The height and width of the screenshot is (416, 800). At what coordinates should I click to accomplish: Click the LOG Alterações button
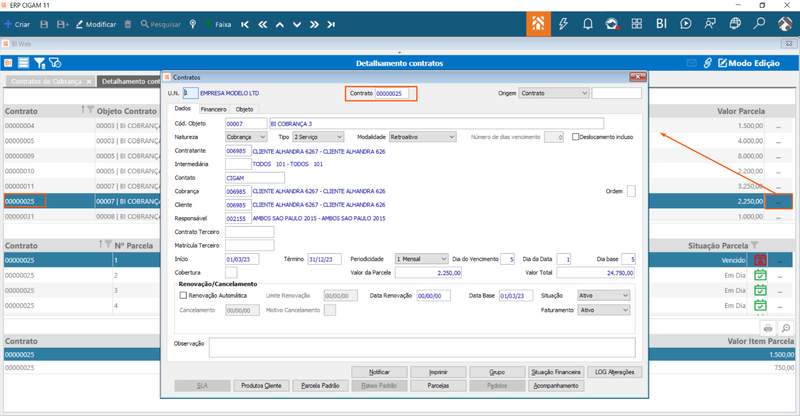[615, 372]
